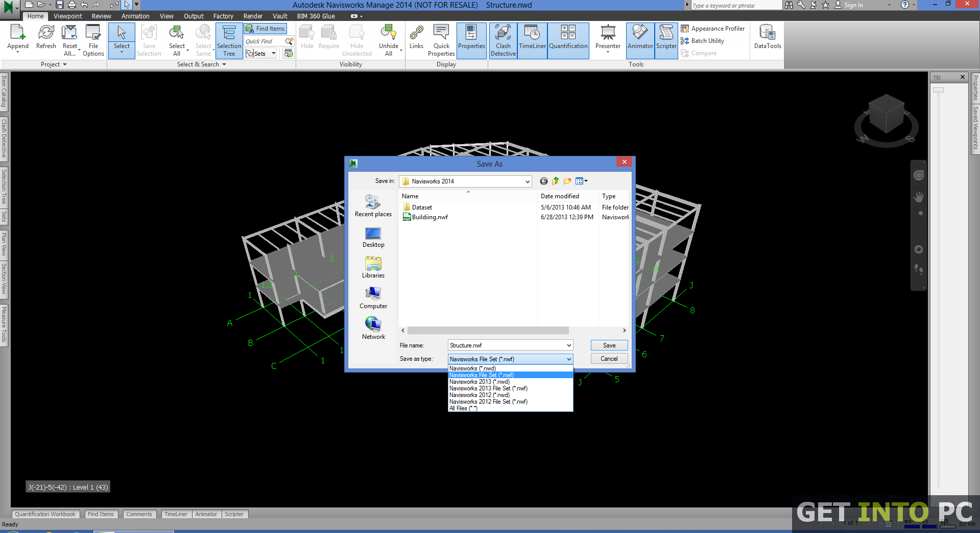Click the Save icon in quick access toolbar
The width and height of the screenshot is (980, 533).
click(60, 5)
